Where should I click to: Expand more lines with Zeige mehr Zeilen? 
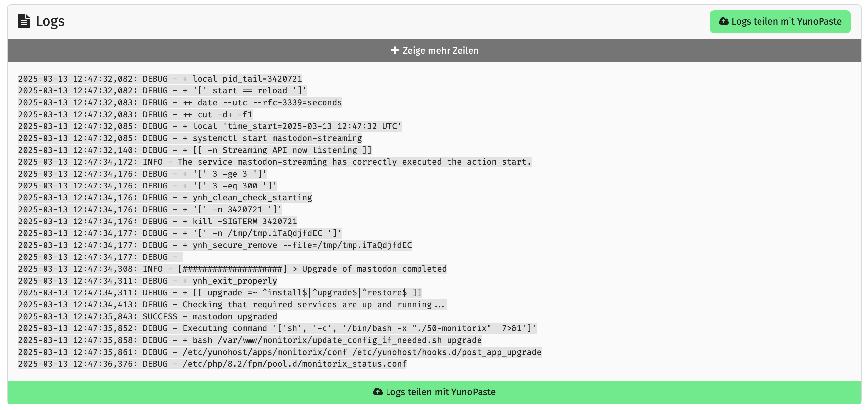[434, 51]
